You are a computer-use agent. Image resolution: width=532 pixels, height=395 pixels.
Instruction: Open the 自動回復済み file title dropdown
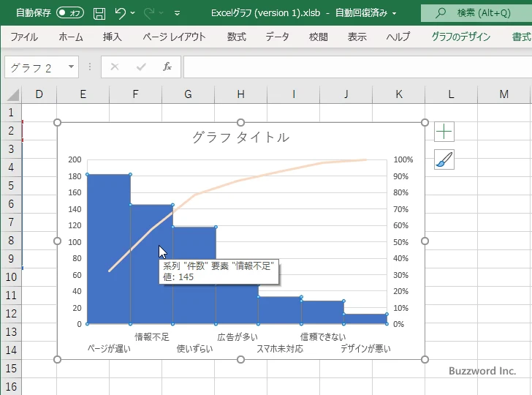point(395,14)
